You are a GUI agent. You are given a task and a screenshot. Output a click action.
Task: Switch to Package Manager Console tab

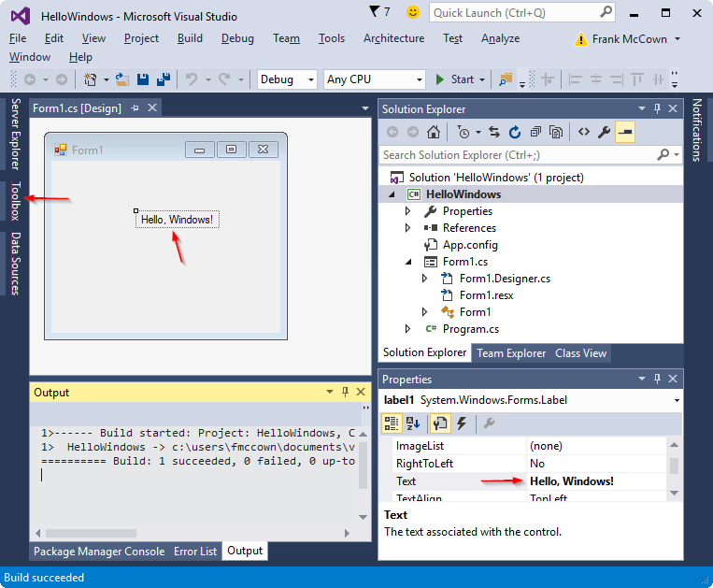[x=99, y=552]
